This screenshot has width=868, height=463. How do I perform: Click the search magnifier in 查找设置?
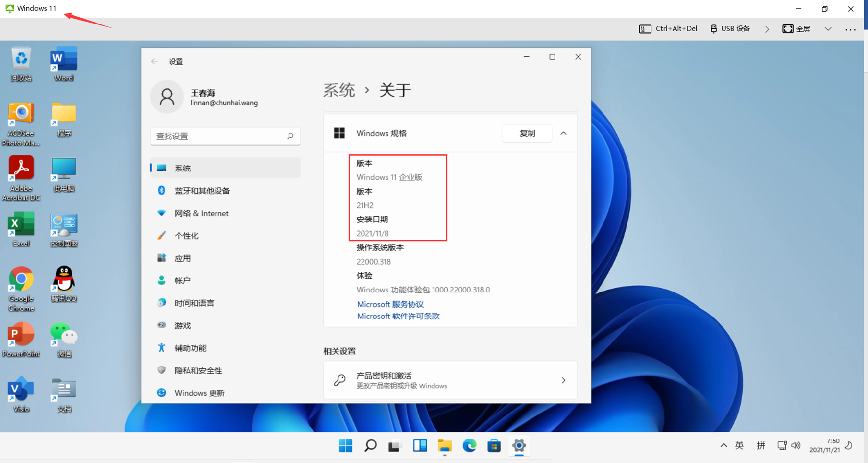290,136
